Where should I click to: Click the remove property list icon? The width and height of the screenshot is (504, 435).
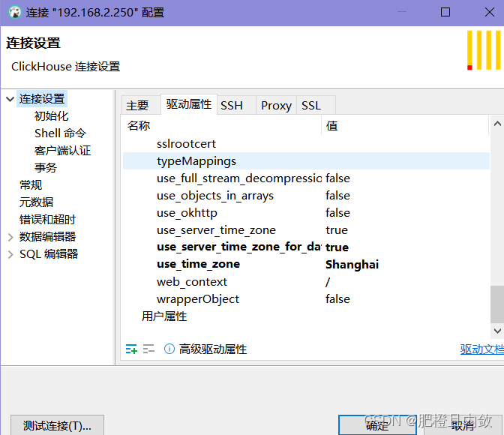(x=148, y=349)
